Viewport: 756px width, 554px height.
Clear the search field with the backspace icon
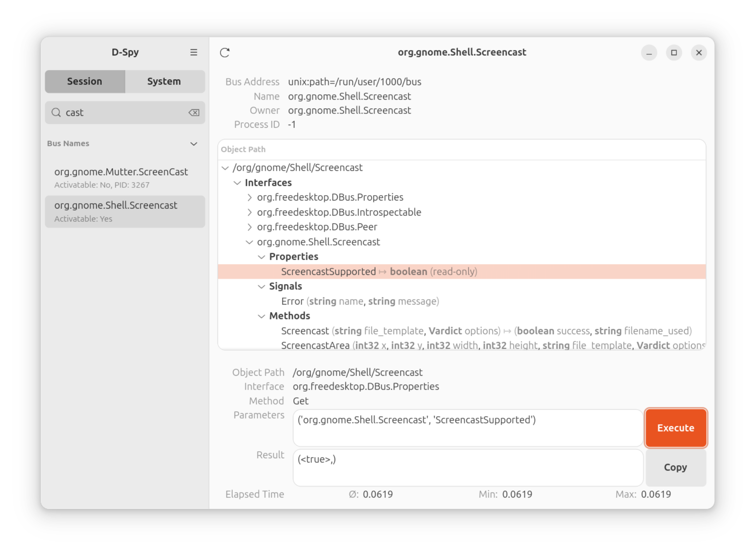click(194, 113)
